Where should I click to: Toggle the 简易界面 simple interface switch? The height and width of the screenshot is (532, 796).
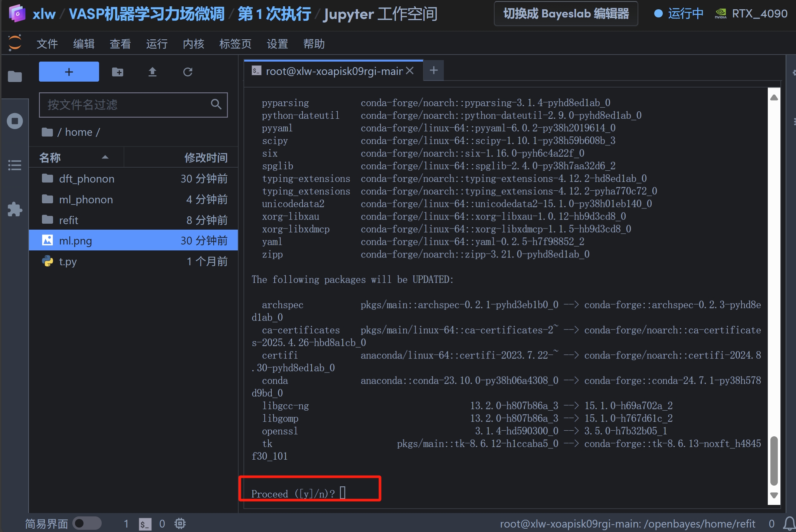click(x=87, y=523)
